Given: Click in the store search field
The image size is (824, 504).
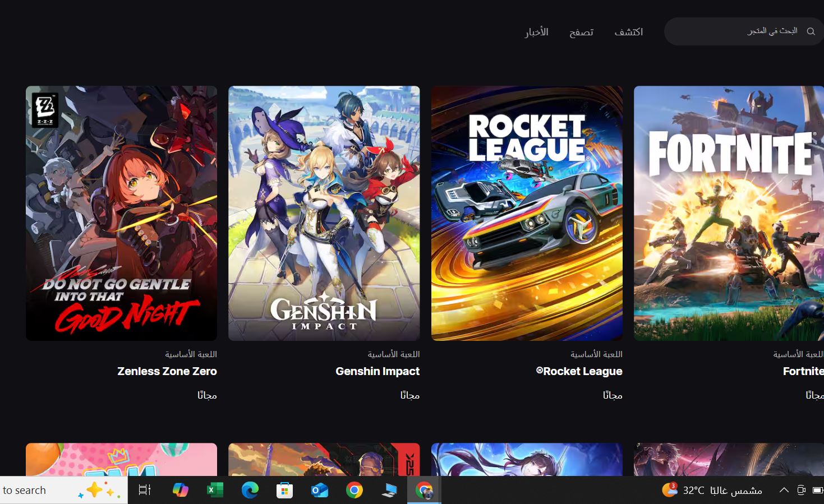Looking at the screenshot, I should (x=735, y=31).
